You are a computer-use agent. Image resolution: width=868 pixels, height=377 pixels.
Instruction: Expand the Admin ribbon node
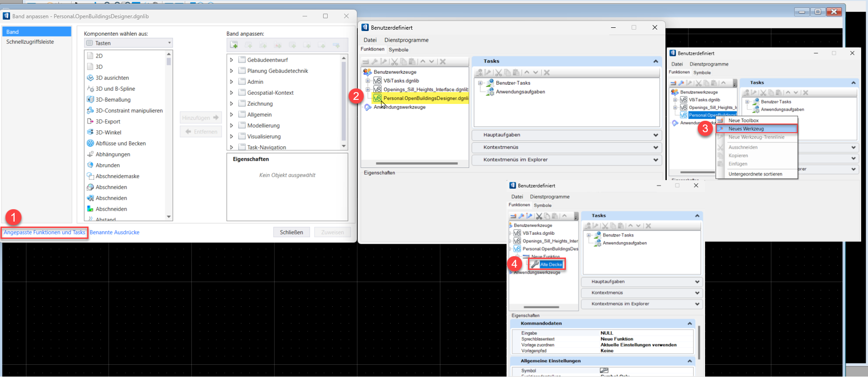pos(231,82)
